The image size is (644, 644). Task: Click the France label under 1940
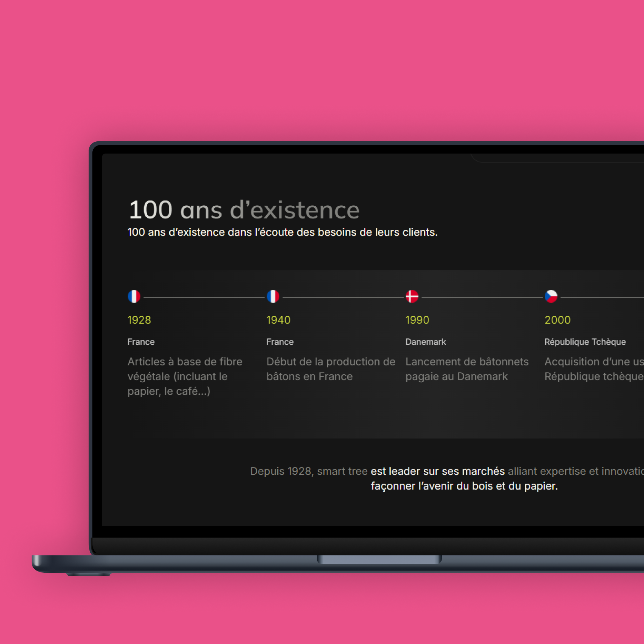point(280,342)
